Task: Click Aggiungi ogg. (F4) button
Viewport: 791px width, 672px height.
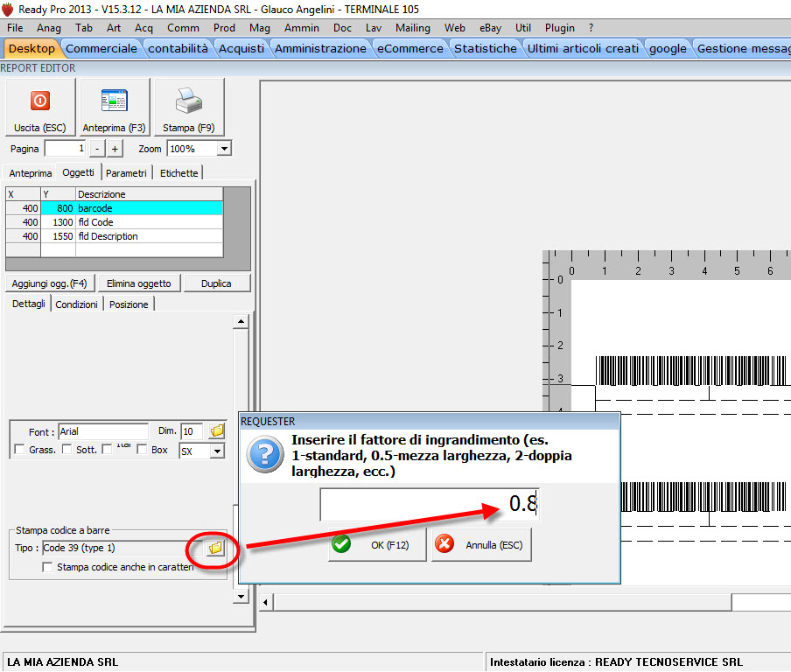Action: [x=49, y=283]
